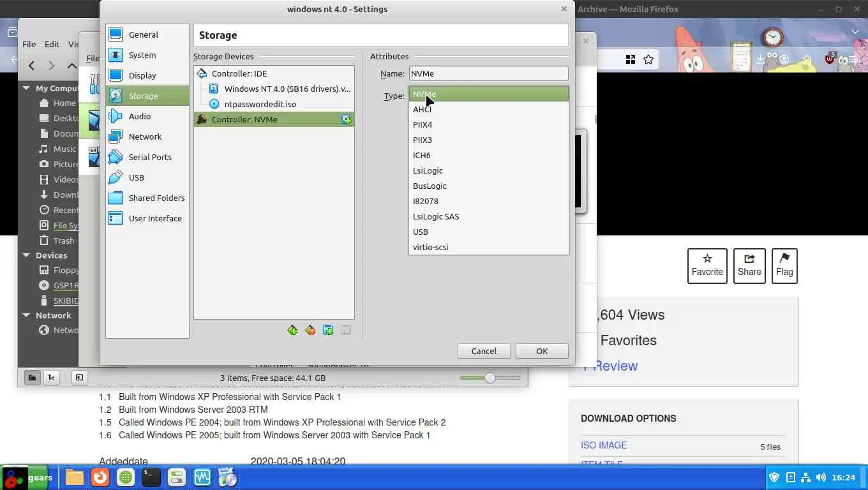This screenshot has width=868, height=490.
Task: Click the volume icon in system tray
Action: point(820,477)
